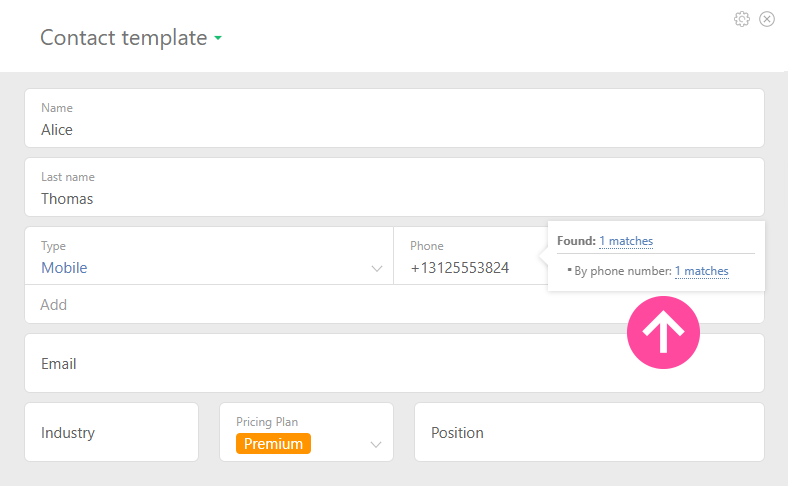The height and width of the screenshot is (486, 788).
Task: Click the Contact template title text
Action: (x=122, y=38)
